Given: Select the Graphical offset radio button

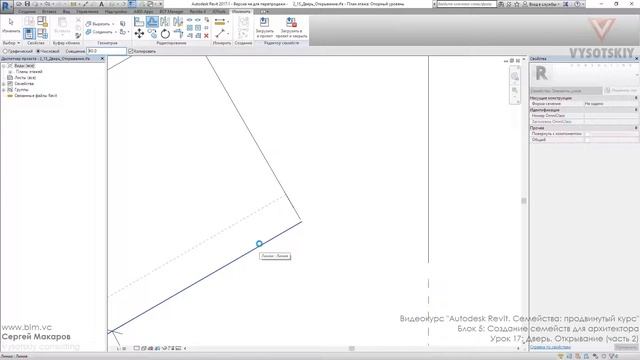Looking at the screenshot, I should [x=5, y=51].
